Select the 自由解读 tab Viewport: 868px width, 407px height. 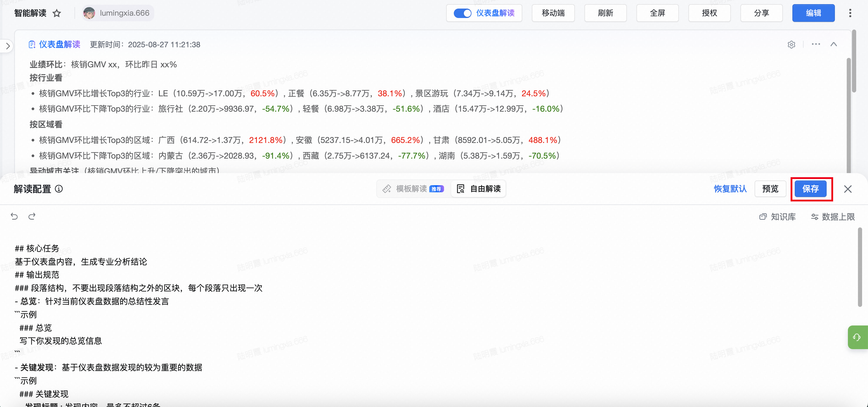click(479, 189)
